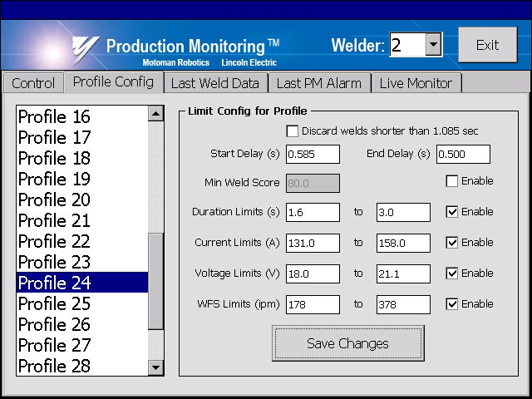532x399 pixels.
Task: Open the Welder number dropdown
Action: click(433, 45)
